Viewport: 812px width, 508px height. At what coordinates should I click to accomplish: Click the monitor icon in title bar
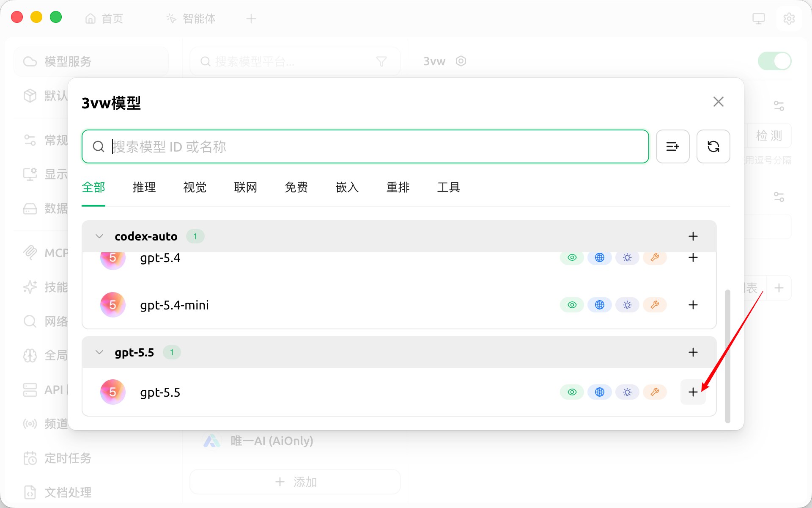(x=758, y=19)
